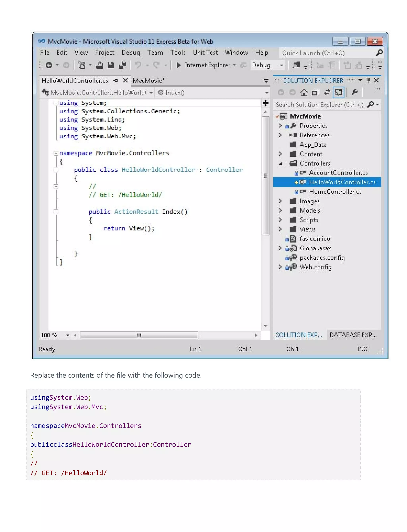The height and width of the screenshot is (532, 407).
Task: Click the Quick Launch search magnifier icon
Action: point(379,53)
